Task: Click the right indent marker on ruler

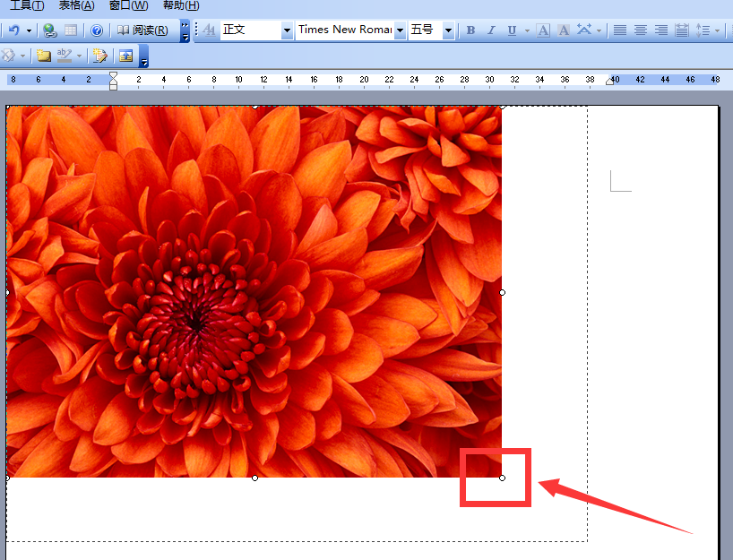Action: (609, 81)
